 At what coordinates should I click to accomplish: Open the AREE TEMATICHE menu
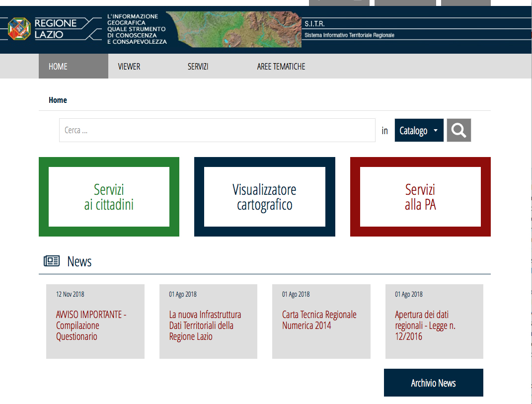(281, 67)
